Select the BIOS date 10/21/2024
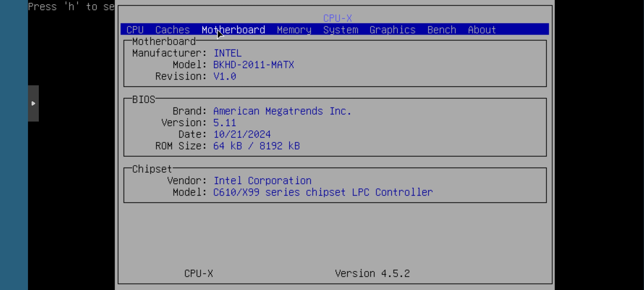This screenshot has width=644, height=290. 242,134
